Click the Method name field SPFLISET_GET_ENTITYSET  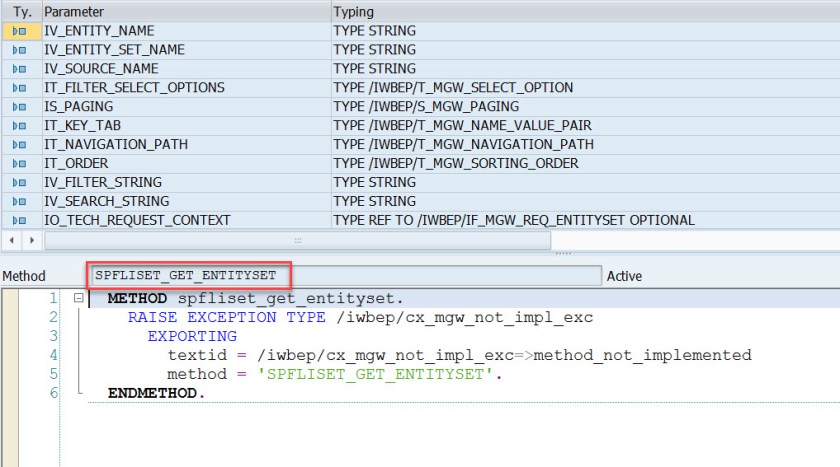tap(346, 275)
